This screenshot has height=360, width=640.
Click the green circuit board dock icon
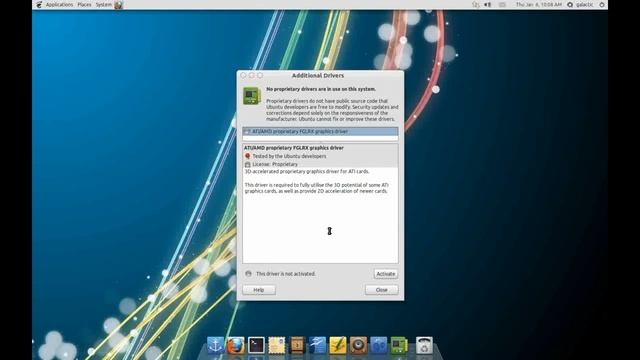coord(399,345)
